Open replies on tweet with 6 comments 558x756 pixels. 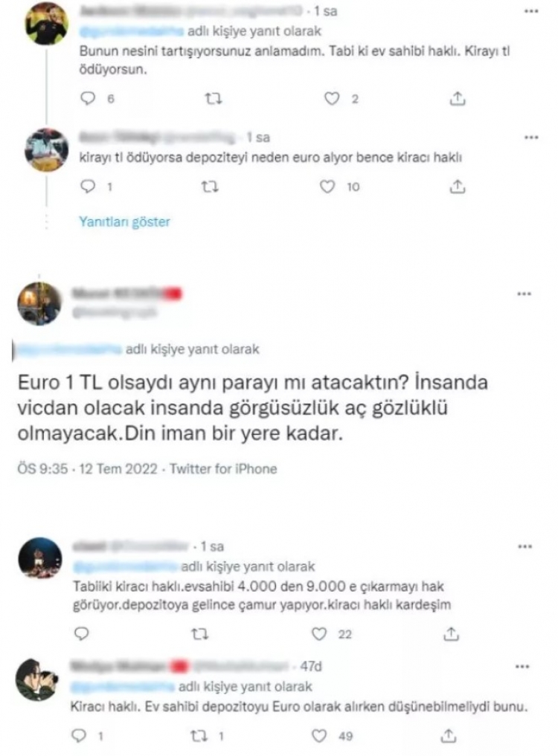click(x=87, y=99)
